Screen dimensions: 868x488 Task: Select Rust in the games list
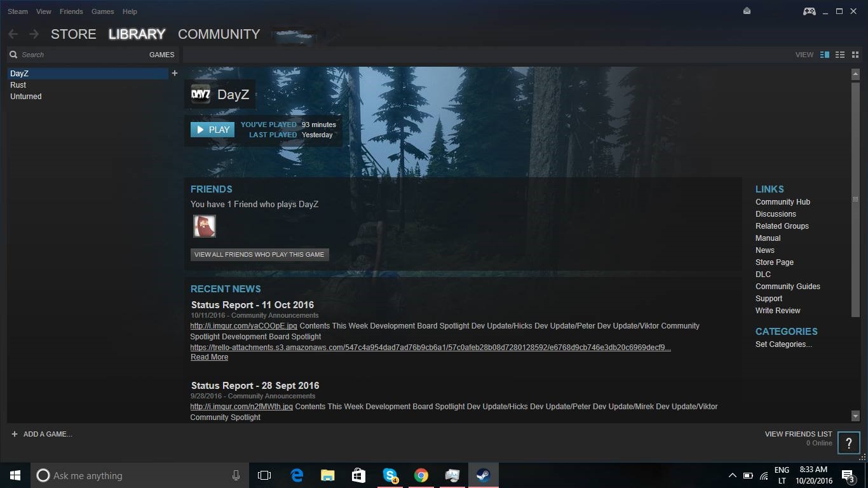88,85
